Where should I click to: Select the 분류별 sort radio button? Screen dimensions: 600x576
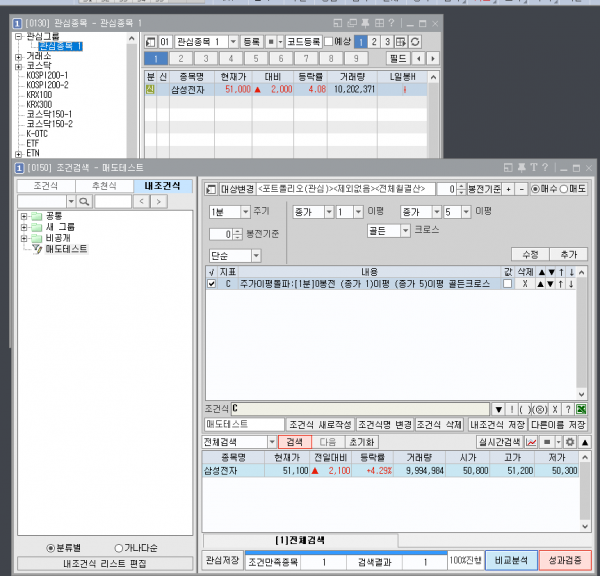50,548
